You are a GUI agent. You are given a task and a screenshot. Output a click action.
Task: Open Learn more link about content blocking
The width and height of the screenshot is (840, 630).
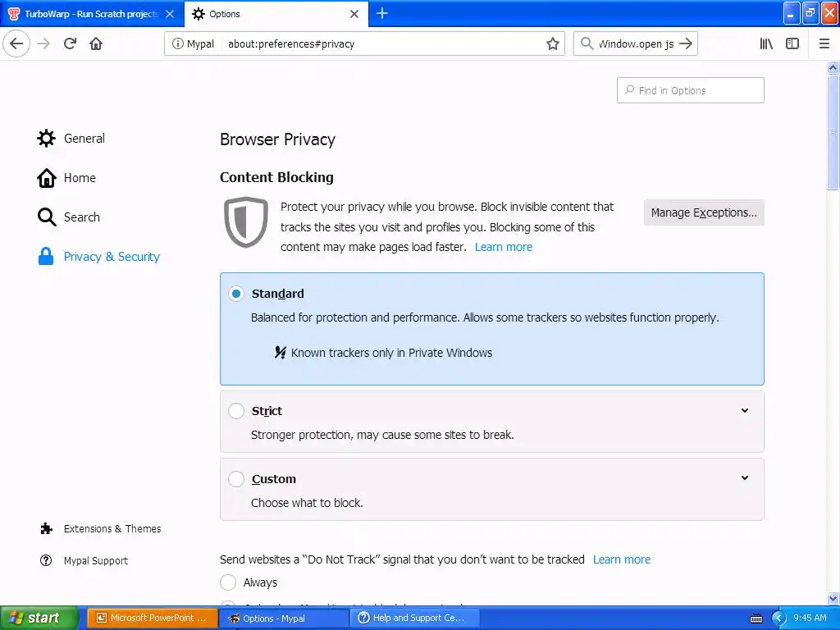click(504, 247)
